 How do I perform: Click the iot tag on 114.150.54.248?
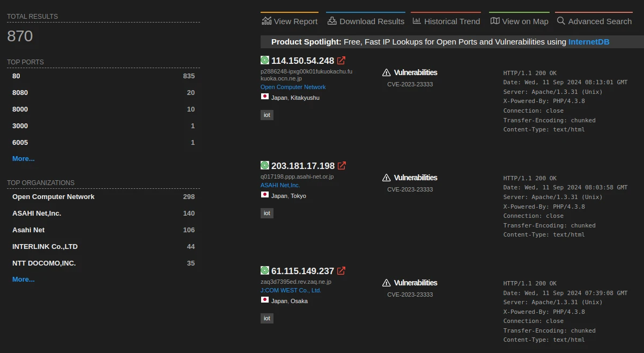coord(267,115)
